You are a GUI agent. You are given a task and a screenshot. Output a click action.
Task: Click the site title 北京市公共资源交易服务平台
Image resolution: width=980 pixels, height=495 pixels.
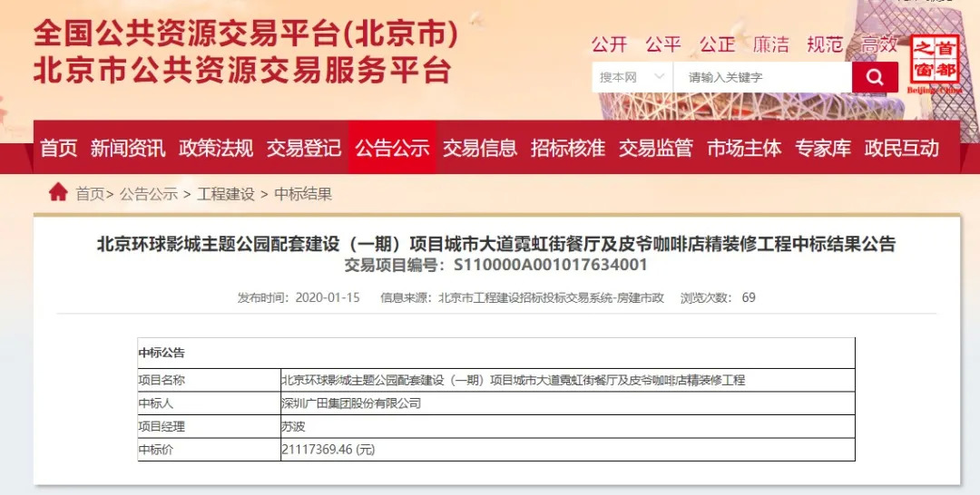pyautogui.click(x=242, y=71)
